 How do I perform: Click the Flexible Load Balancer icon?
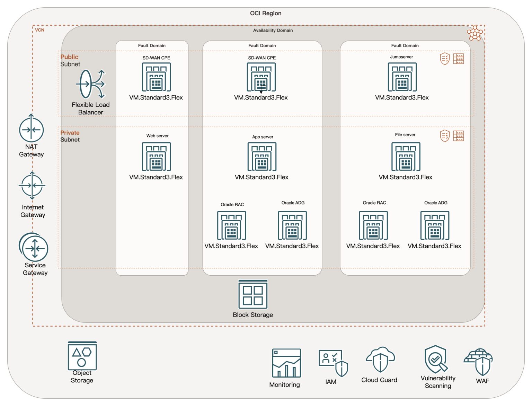pos(91,84)
